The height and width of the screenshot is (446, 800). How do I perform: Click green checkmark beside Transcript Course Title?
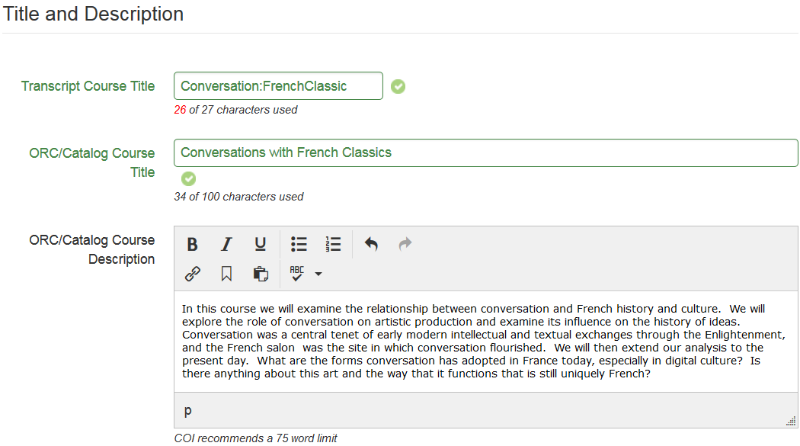[398, 87]
